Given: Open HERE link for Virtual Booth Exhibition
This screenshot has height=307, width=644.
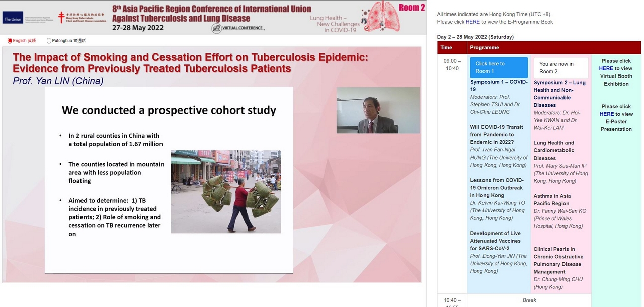Looking at the screenshot, I should pos(606,68).
